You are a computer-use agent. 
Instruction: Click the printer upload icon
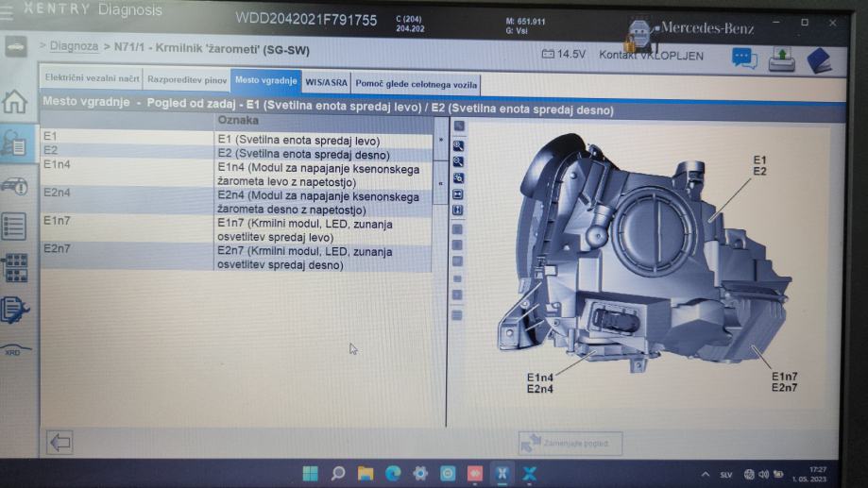[x=782, y=59]
